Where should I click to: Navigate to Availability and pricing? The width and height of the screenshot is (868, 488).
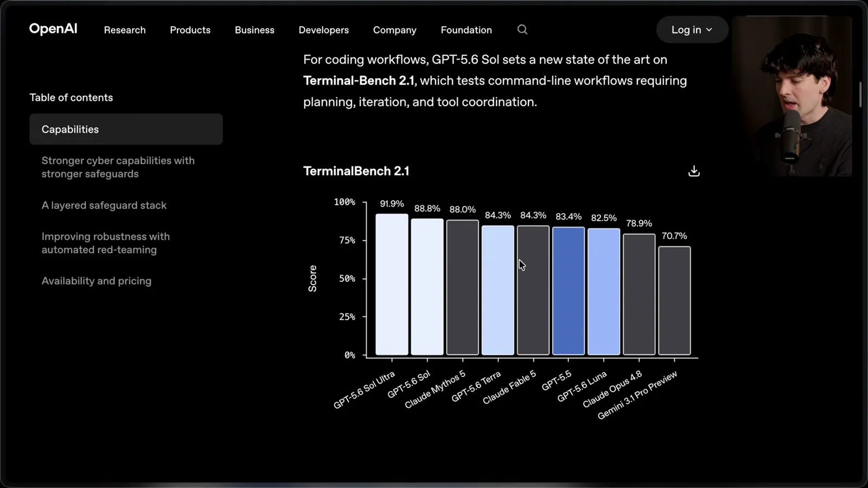pos(97,281)
